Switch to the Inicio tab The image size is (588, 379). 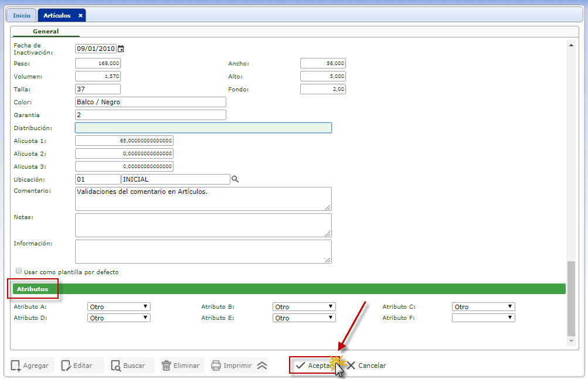click(x=22, y=15)
